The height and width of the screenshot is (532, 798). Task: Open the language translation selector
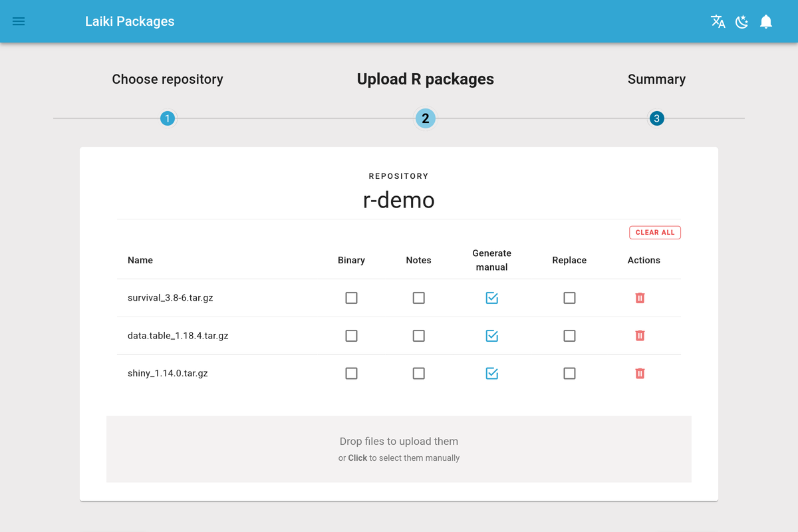tap(718, 21)
